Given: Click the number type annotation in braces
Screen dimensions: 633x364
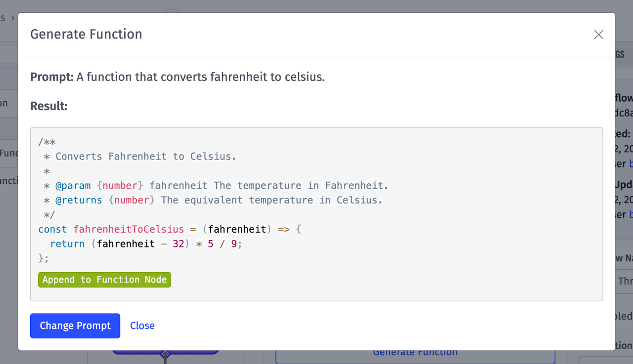Looking at the screenshot, I should click(119, 185).
